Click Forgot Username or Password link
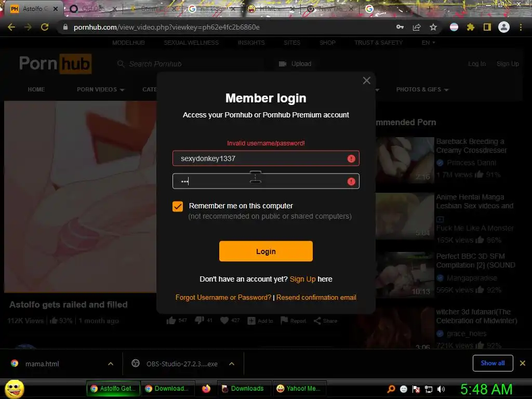Viewport: 532px width, 399px height. [223, 298]
